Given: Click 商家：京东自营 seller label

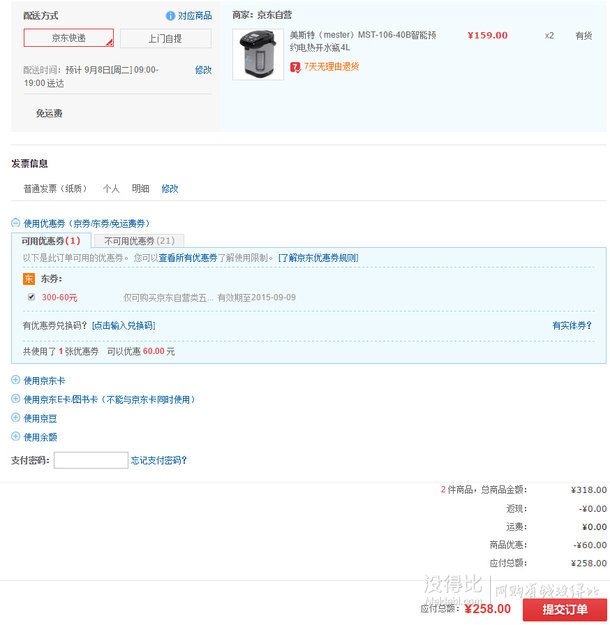Looking at the screenshot, I should coord(262,15).
